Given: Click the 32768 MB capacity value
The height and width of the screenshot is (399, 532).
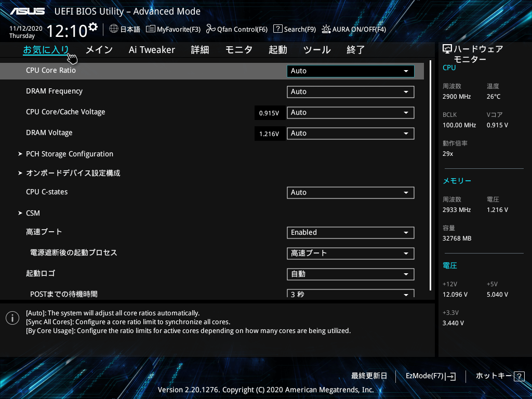Looking at the screenshot, I should [x=457, y=238].
